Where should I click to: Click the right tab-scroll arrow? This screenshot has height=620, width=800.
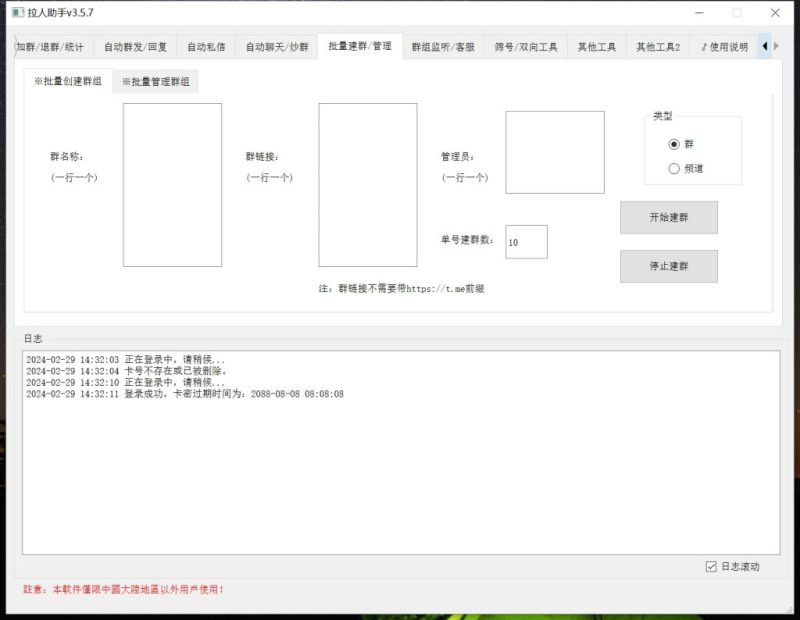(x=778, y=45)
